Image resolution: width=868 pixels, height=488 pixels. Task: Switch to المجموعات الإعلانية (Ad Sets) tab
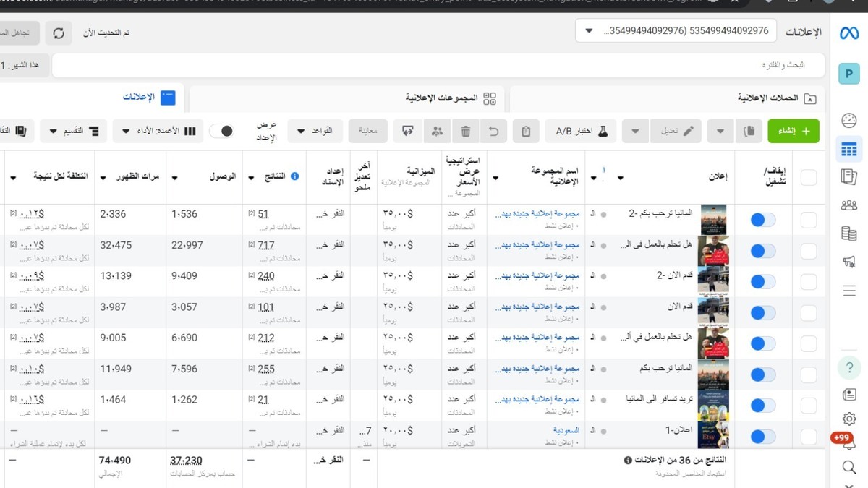click(x=450, y=98)
